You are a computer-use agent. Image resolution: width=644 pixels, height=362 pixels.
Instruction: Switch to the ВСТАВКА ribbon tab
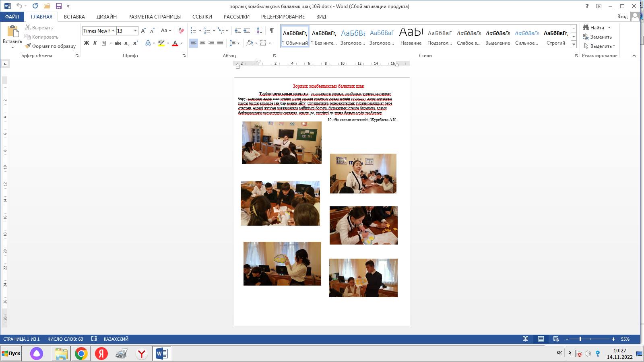point(74,16)
